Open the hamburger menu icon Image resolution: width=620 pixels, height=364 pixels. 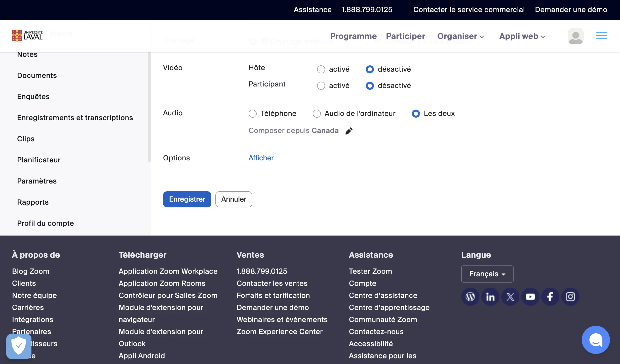(x=602, y=36)
